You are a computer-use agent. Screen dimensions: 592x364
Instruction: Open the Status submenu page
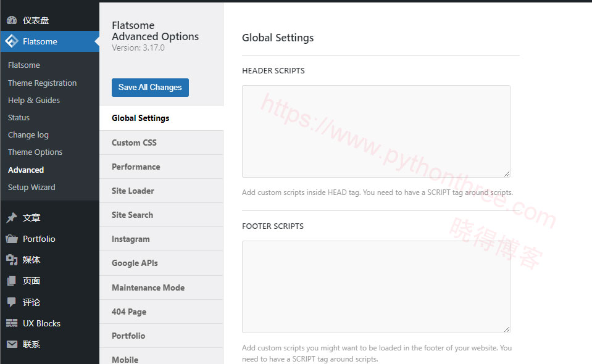(x=19, y=118)
